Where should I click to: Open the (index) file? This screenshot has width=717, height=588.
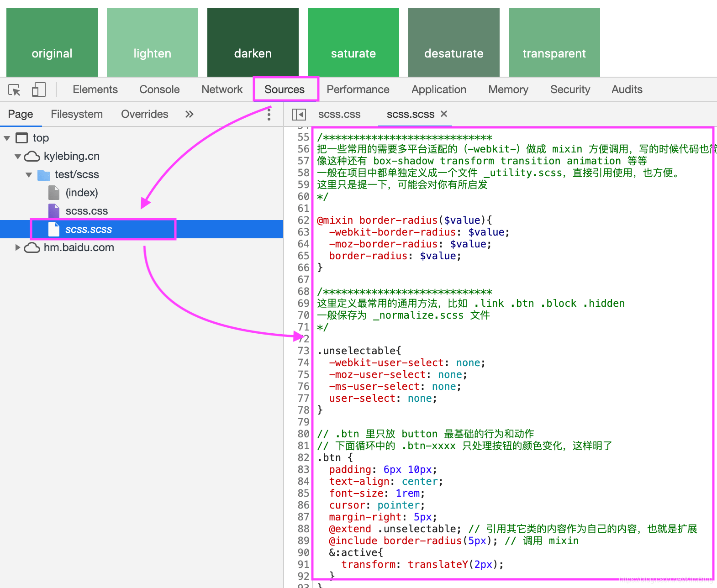pyautogui.click(x=82, y=193)
